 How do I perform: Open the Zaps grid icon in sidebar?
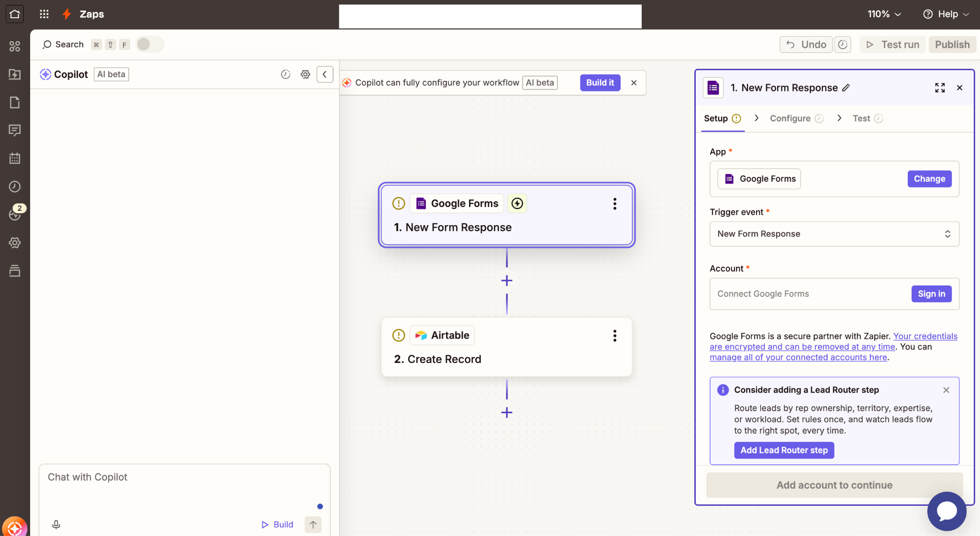point(15,46)
